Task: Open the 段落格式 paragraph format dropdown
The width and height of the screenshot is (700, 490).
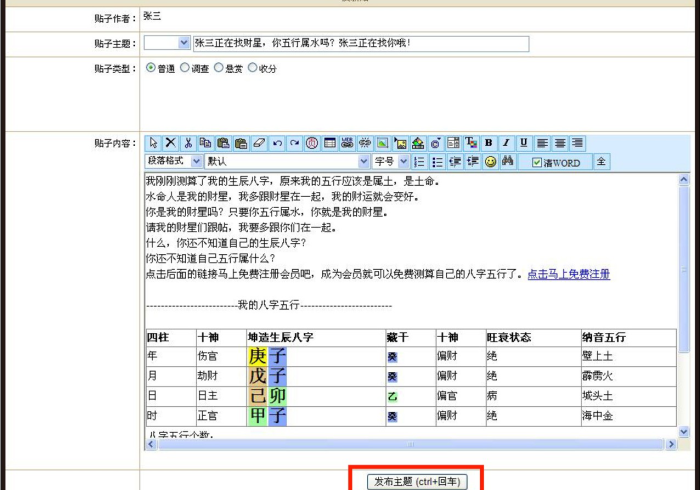Action: click(196, 161)
